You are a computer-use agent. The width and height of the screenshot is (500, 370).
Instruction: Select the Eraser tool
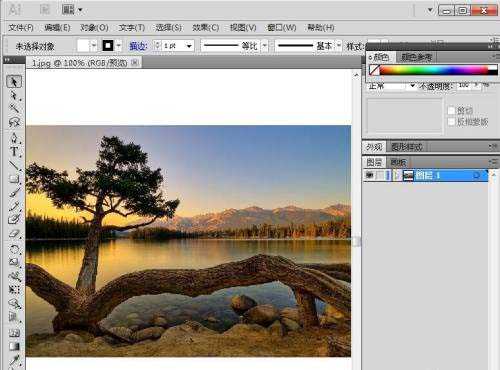(14, 234)
